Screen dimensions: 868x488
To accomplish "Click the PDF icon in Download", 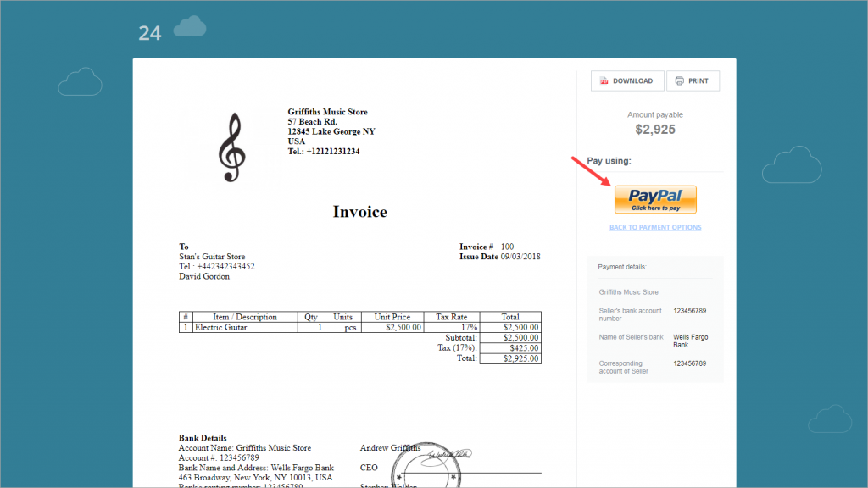I will 604,80.
